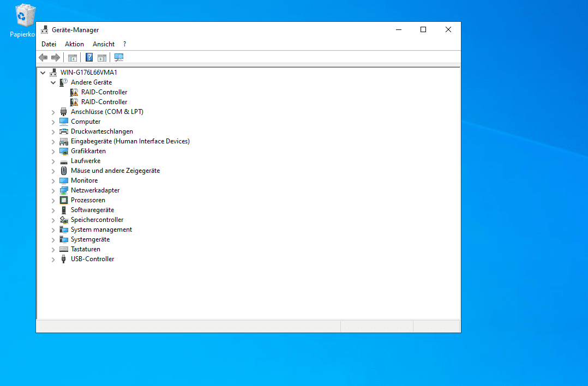The width and height of the screenshot is (588, 386).
Task: Click the Mäuse und andere Zeigegeräte icon
Action: point(64,171)
